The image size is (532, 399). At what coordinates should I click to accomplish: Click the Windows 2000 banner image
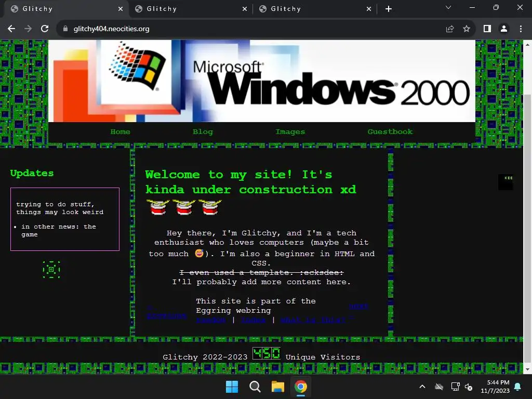[x=262, y=81]
